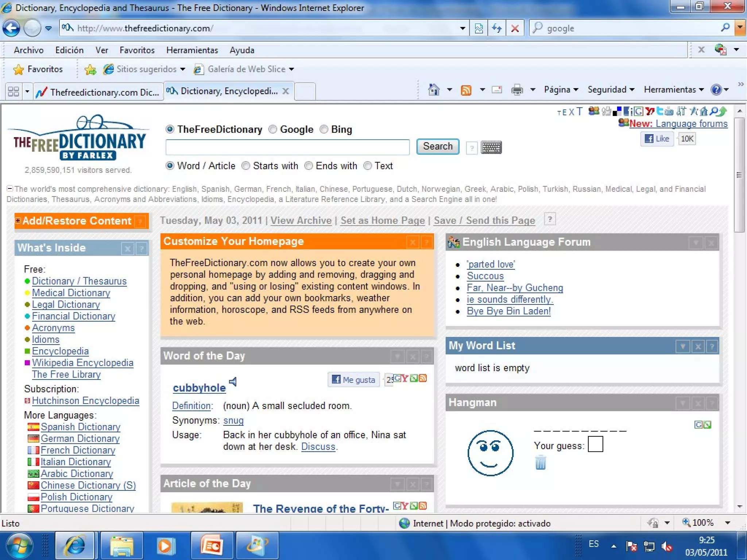Play the cubbyhole pronunciation speaker icon
Image resolution: width=747 pixels, height=560 pixels.
[233, 381]
